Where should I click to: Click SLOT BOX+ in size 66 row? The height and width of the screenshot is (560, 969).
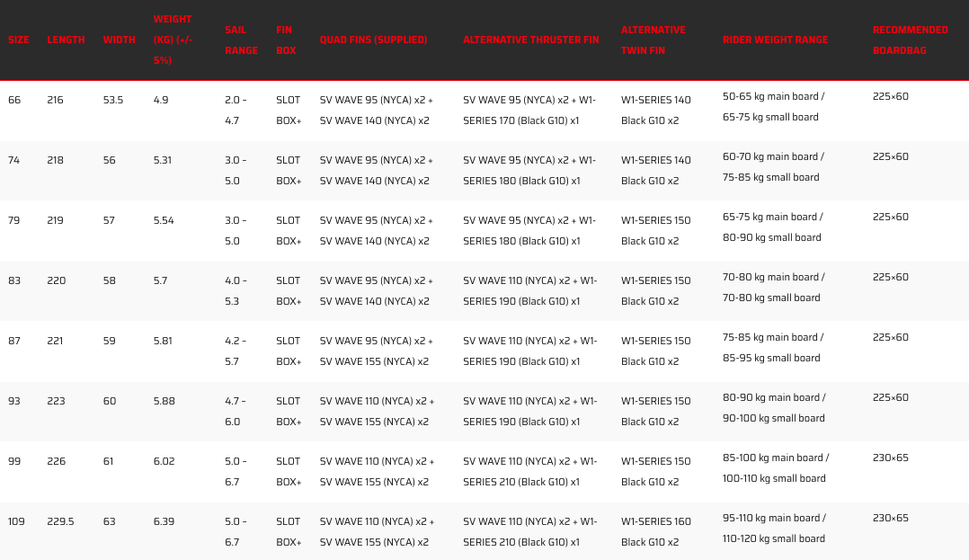click(x=289, y=110)
